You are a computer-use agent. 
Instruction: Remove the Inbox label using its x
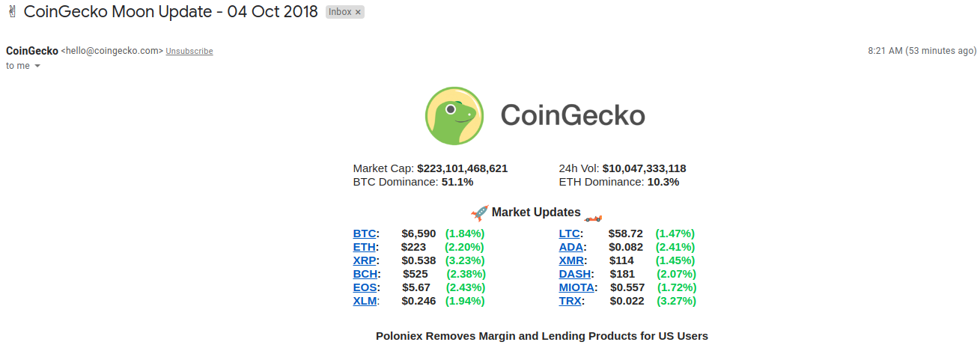pos(358,12)
